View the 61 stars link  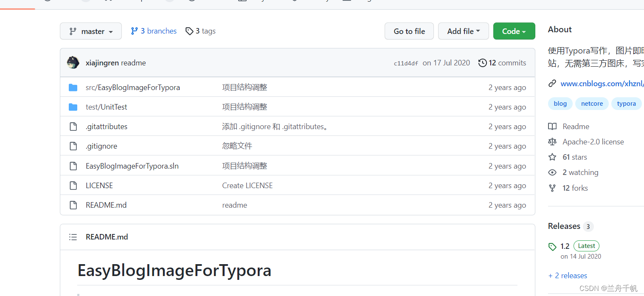click(575, 157)
